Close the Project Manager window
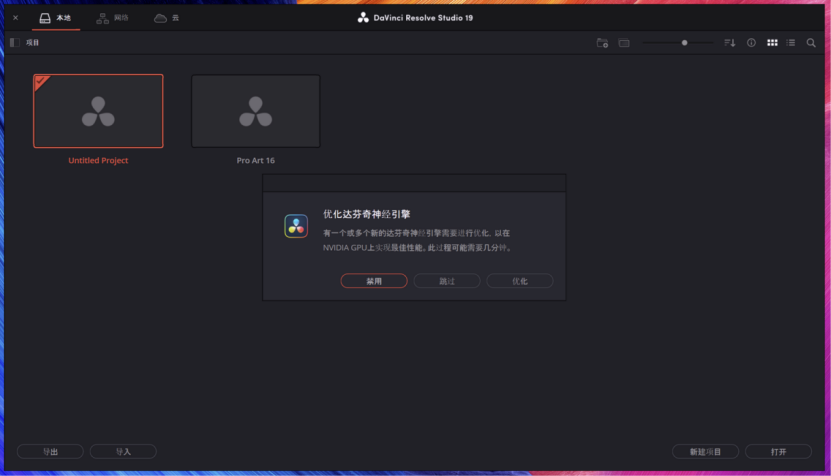 [x=15, y=17]
